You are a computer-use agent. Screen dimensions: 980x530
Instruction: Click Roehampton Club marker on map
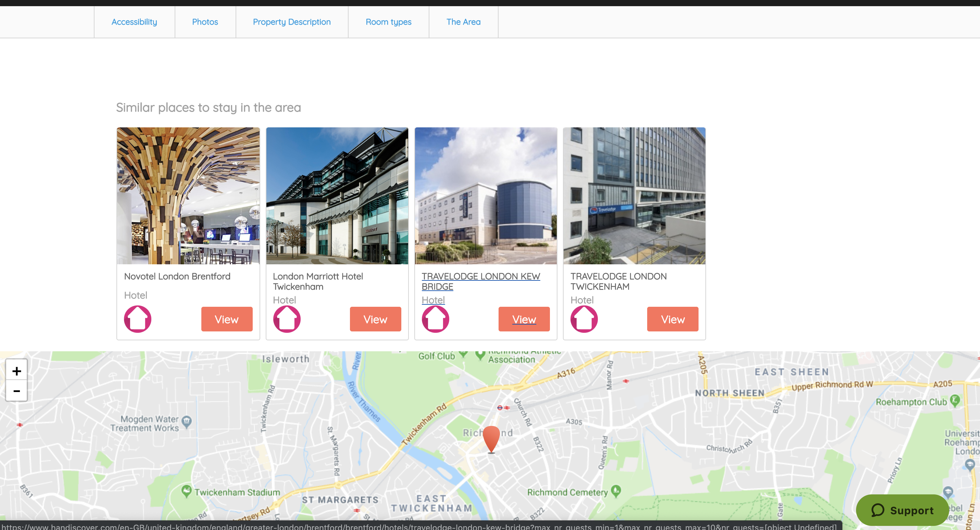tap(955, 401)
